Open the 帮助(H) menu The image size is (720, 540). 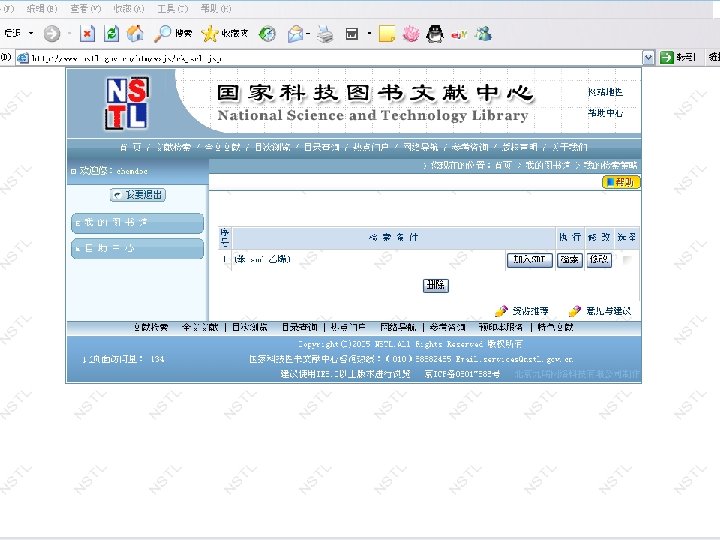(x=216, y=9)
